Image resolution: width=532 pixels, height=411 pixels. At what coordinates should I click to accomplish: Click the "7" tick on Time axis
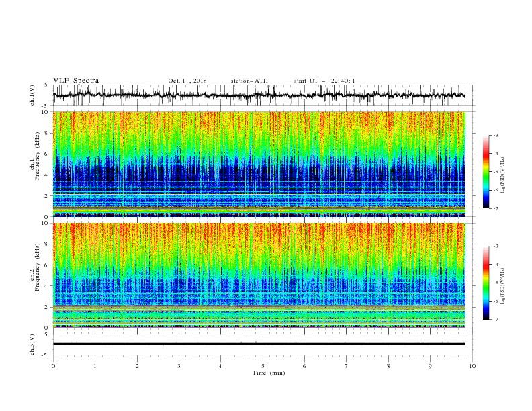coord(347,366)
